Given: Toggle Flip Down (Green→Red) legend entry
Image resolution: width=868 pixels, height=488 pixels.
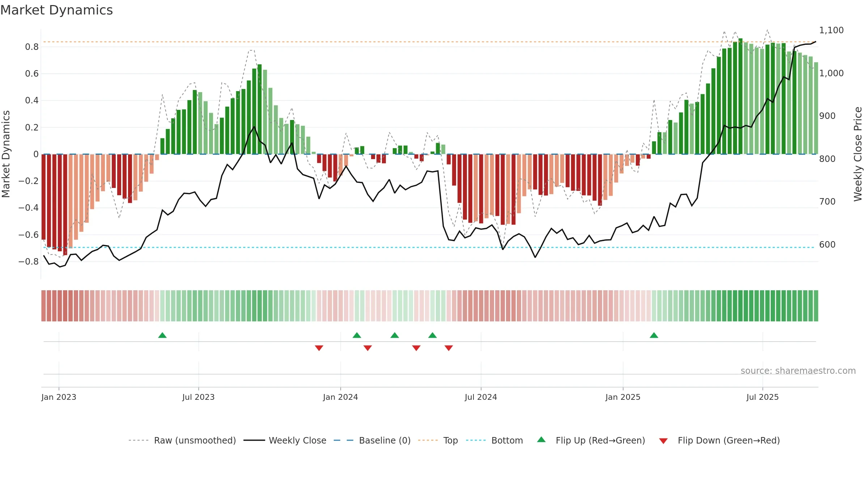Looking at the screenshot, I should click(x=719, y=440).
